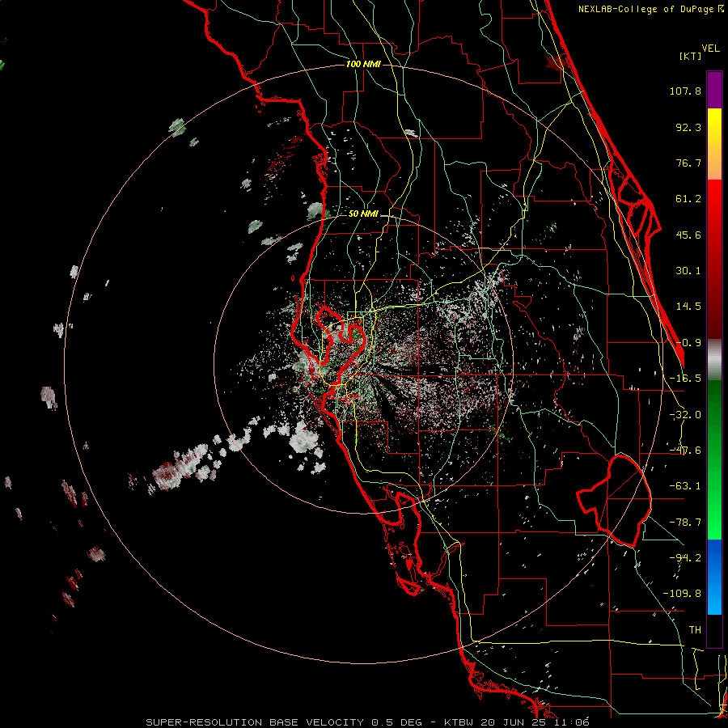The width and height of the screenshot is (728, 728).
Task: Click the yellow-orange segment of velocity color bar
Action: click(x=714, y=144)
